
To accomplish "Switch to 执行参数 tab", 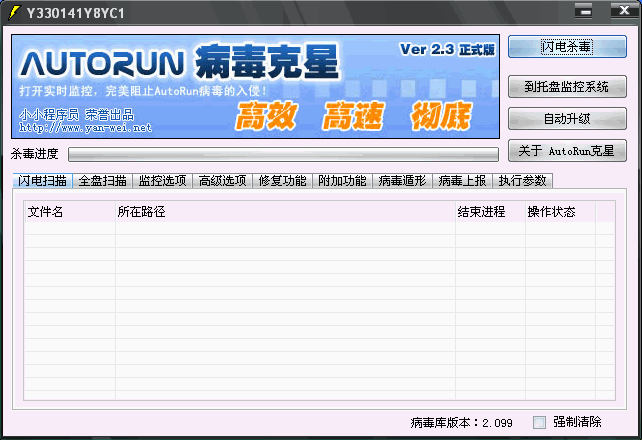I will 522,181.
